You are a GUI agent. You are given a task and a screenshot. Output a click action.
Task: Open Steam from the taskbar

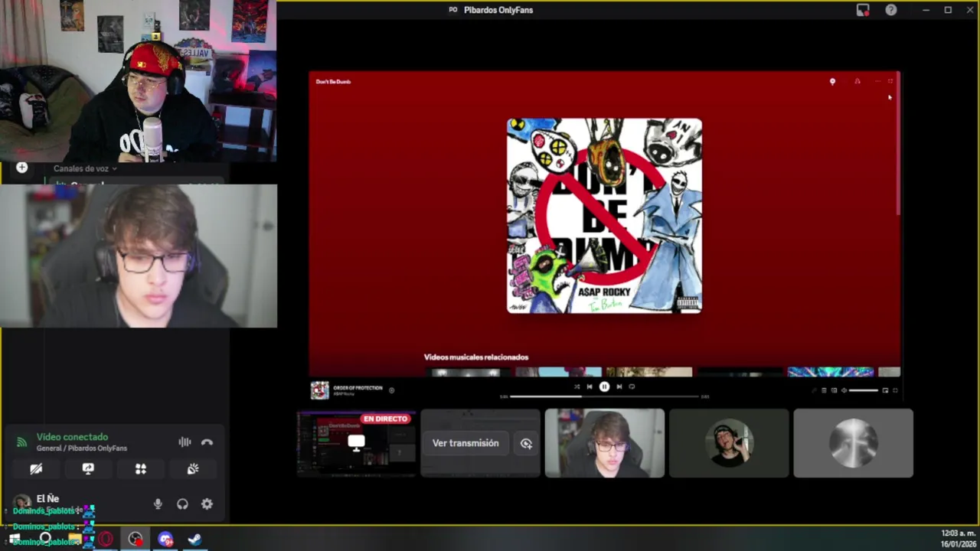[x=194, y=539]
